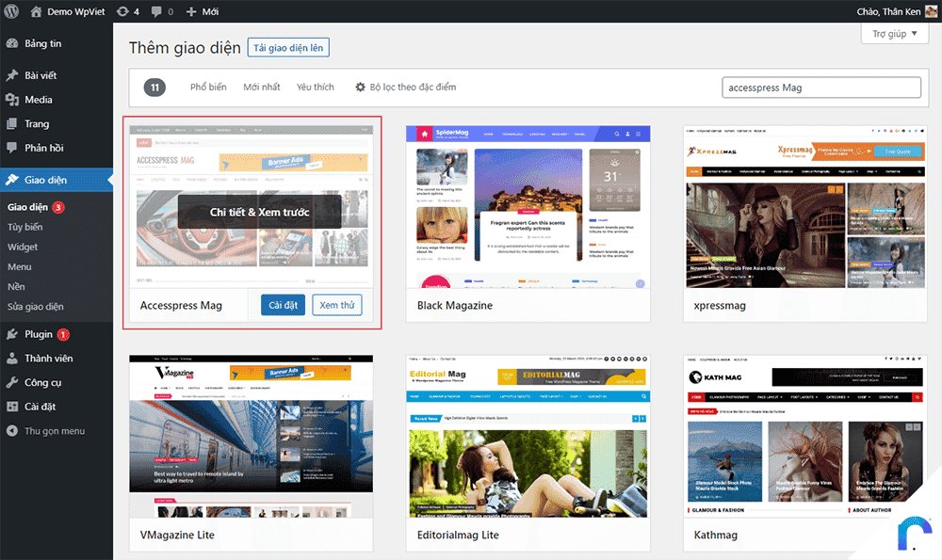
Task: Click the Black Magazine theme name
Action: [455, 306]
